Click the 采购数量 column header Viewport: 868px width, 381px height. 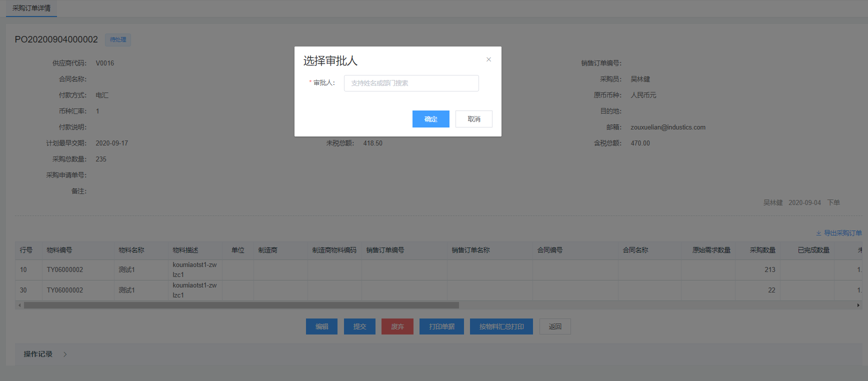[x=762, y=250]
